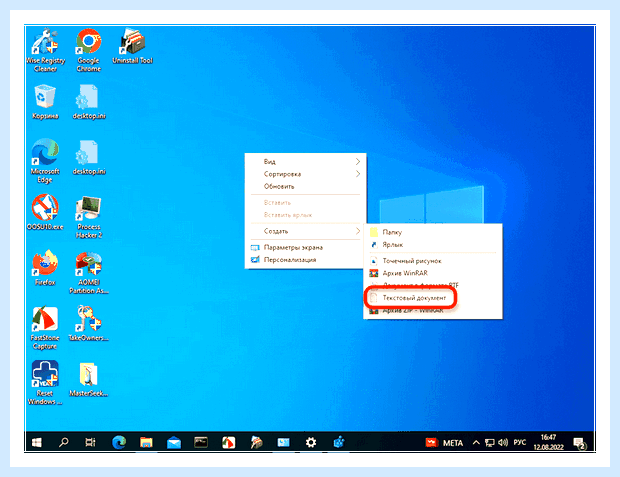Expand the Вид submenu arrow
Viewport: 620px width, 477px height.
(357, 161)
